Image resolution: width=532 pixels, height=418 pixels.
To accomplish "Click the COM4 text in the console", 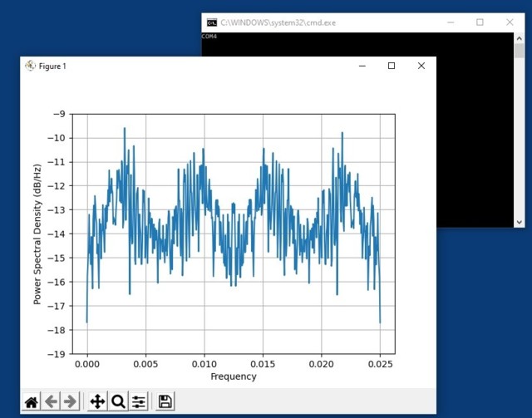I will point(209,37).
